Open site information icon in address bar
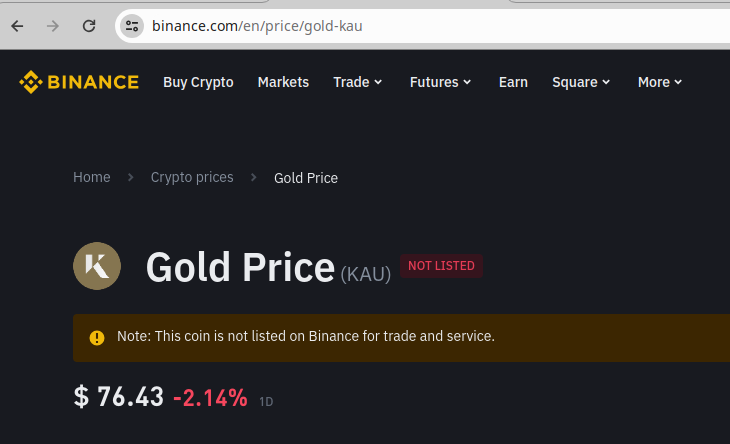The height and width of the screenshot is (444, 730). tap(132, 26)
